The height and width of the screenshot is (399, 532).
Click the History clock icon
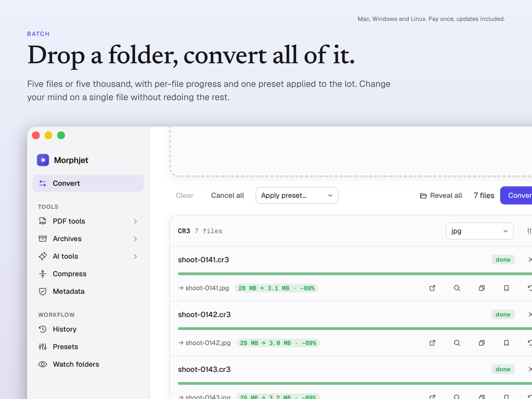(x=43, y=329)
